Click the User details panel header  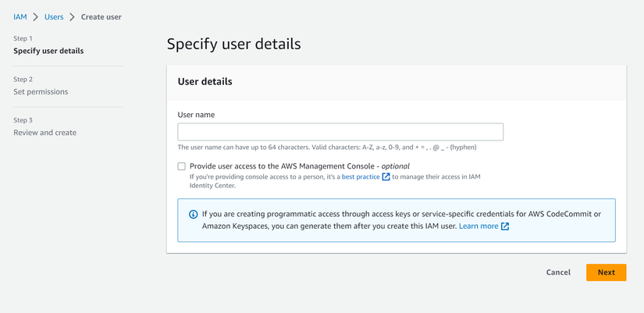coord(205,81)
